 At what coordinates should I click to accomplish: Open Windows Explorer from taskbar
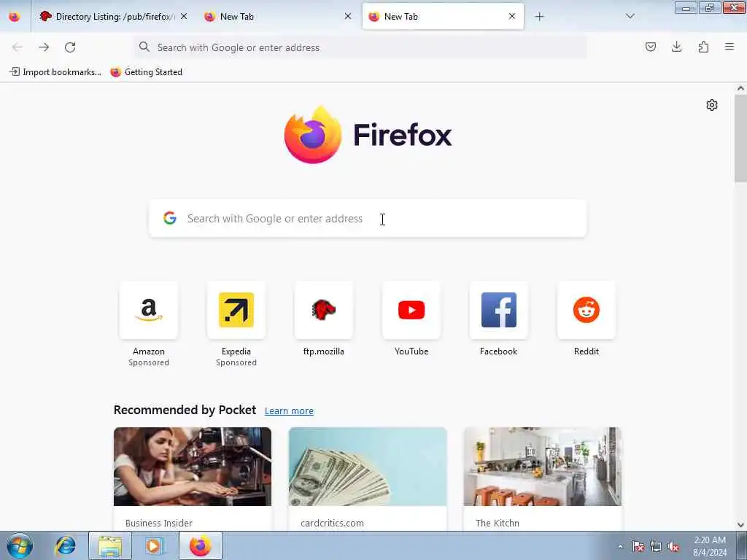110,545
